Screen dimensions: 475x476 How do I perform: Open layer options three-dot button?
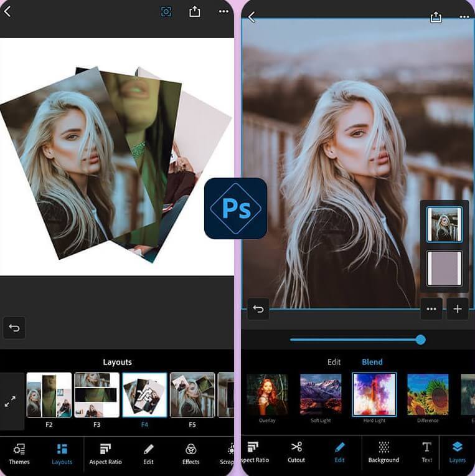click(x=431, y=309)
